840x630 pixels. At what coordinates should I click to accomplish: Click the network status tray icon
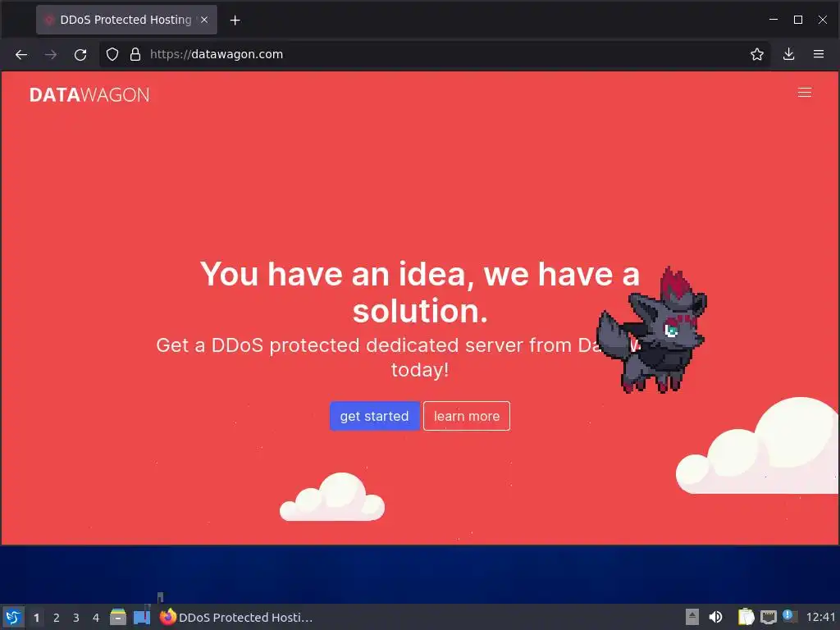click(768, 617)
